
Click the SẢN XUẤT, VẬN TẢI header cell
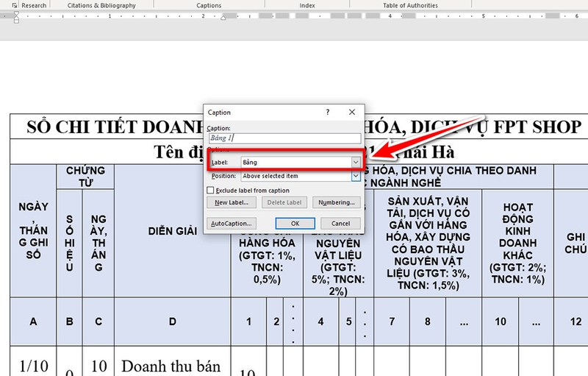click(x=428, y=243)
